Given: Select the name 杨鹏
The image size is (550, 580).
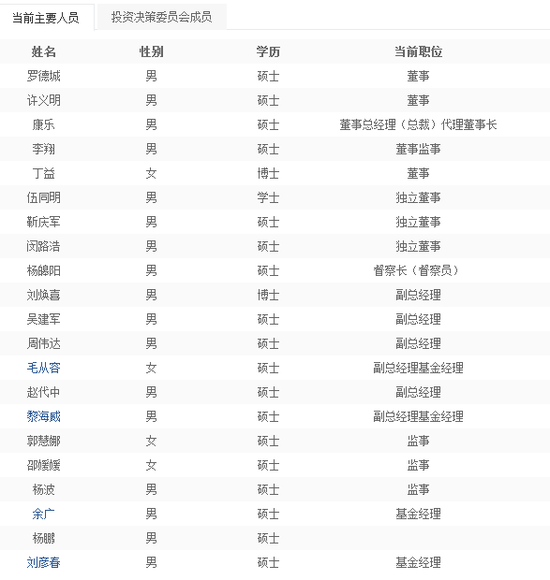Looking at the screenshot, I should (44, 538).
